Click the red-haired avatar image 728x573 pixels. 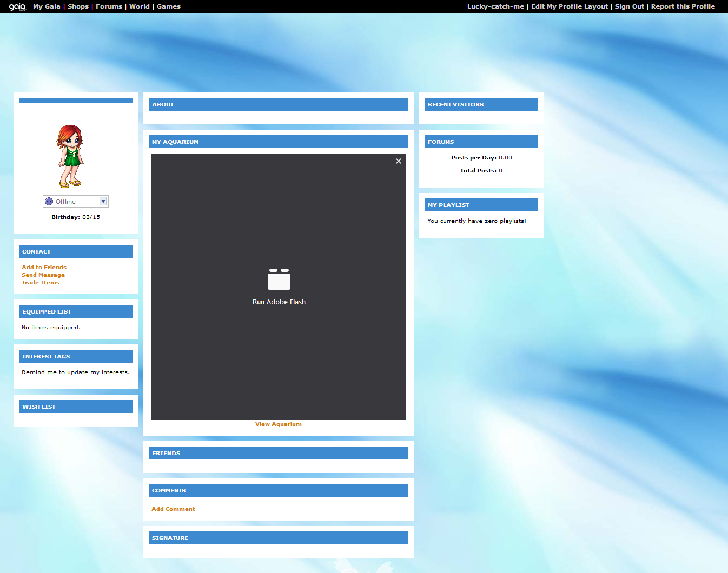tap(70, 156)
